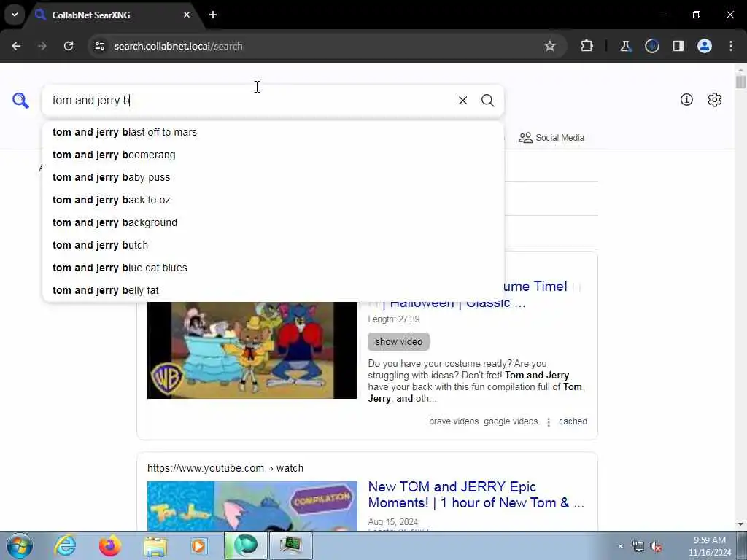This screenshot has width=747, height=560.
Task: Open the Tom and Jerry compilation thumbnail
Action: click(x=252, y=506)
